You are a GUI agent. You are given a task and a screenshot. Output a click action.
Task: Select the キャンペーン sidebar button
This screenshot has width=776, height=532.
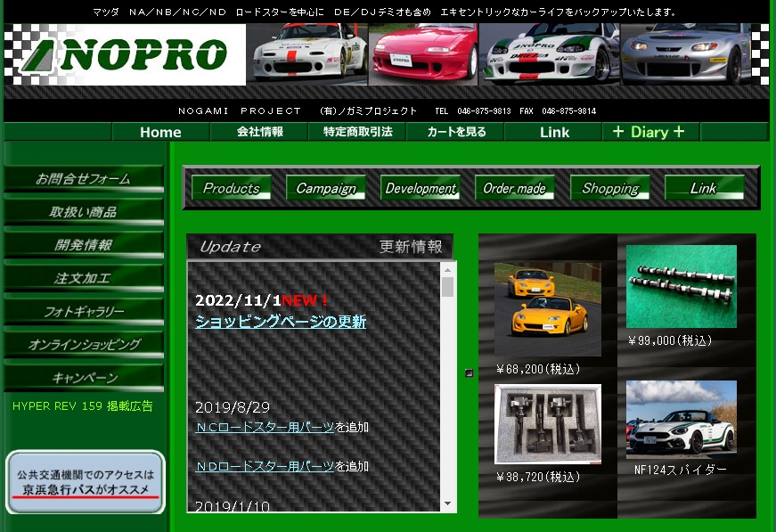84,378
